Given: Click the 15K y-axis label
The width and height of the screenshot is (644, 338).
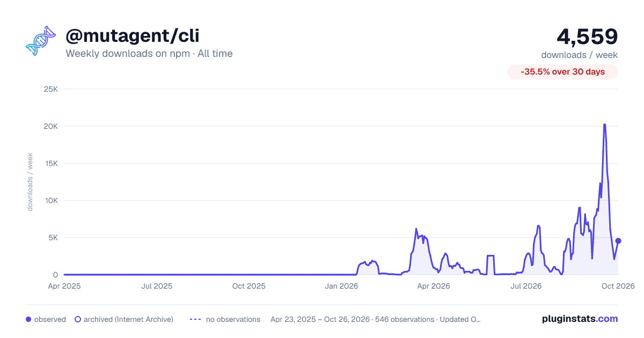Looking at the screenshot, I should click(x=51, y=163).
